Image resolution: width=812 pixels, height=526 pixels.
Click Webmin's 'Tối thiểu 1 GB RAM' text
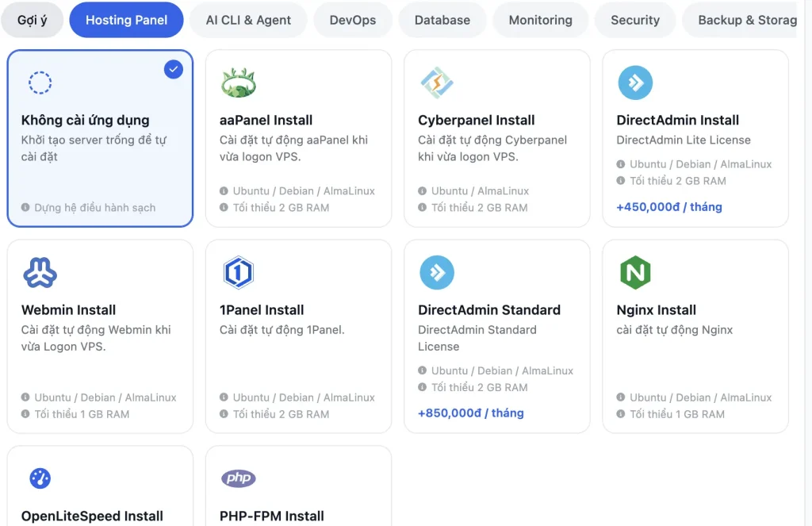click(x=82, y=414)
